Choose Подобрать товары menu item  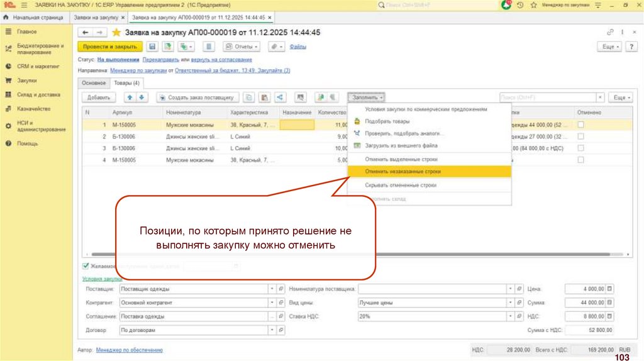pos(429,121)
